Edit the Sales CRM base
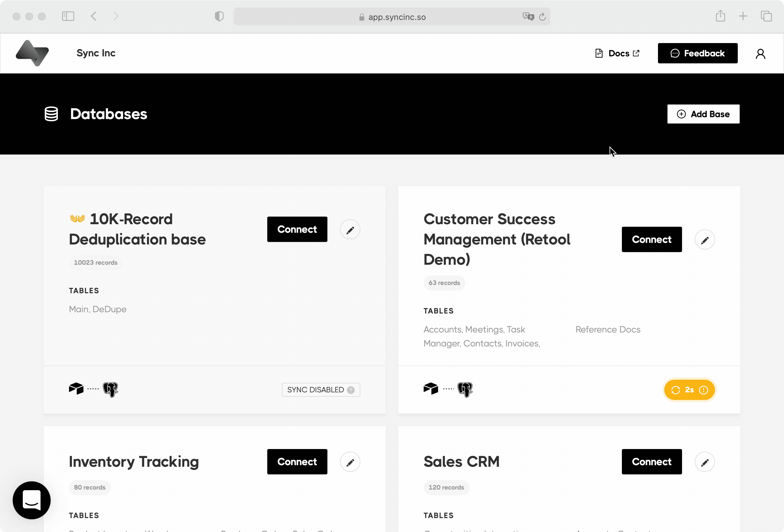The height and width of the screenshot is (532, 784). click(x=705, y=462)
